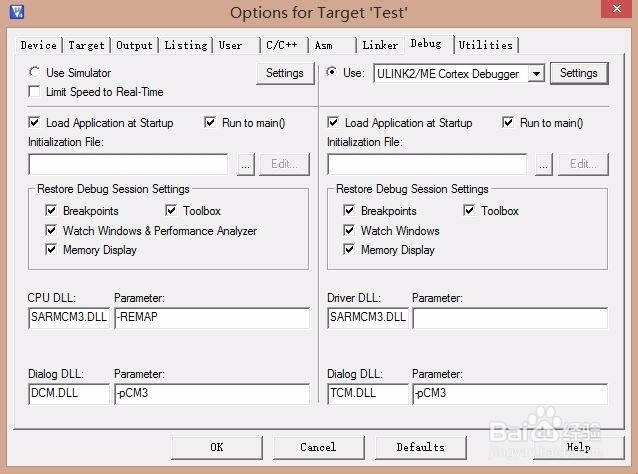Expand the ULINK2/ME Cortex Debugger dropdown
This screenshot has height=474, width=638.
pyautogui.click(x=536, y=74)
